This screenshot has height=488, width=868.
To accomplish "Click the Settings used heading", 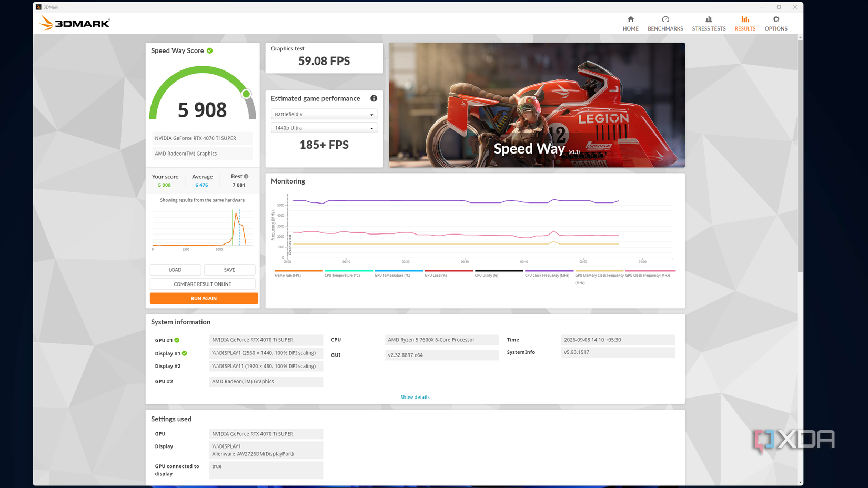I will tap(171, 419).
